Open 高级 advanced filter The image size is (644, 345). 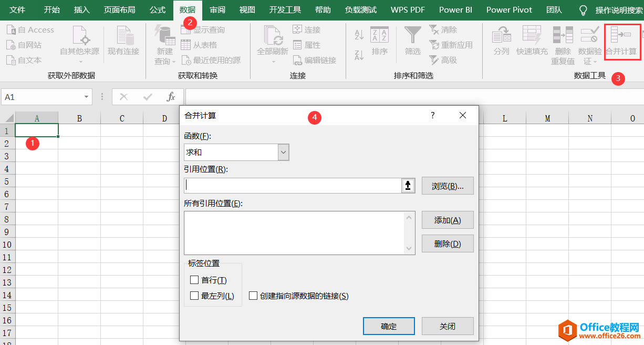pos(443,60)
